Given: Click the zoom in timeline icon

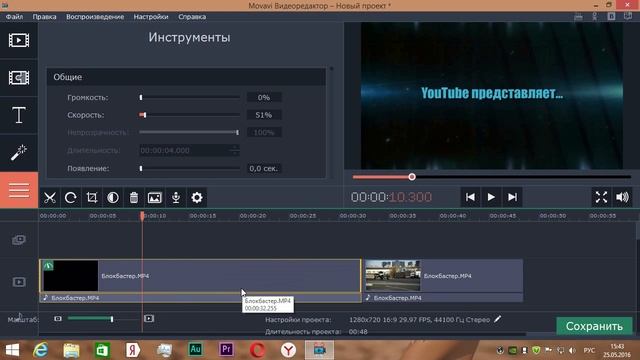Looking at the screenshot, I should pos(149,318).
